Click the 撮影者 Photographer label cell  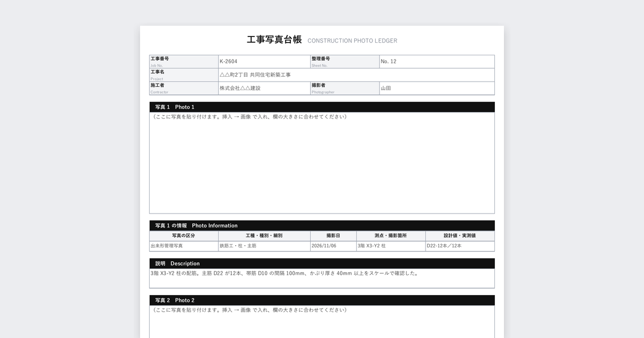click(x=345, y=89)
